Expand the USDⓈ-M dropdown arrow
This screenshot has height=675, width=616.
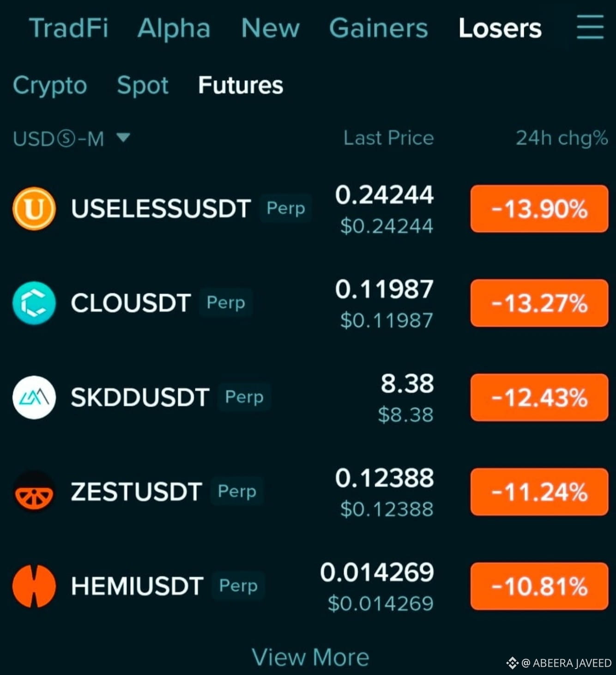click(123, 137)
